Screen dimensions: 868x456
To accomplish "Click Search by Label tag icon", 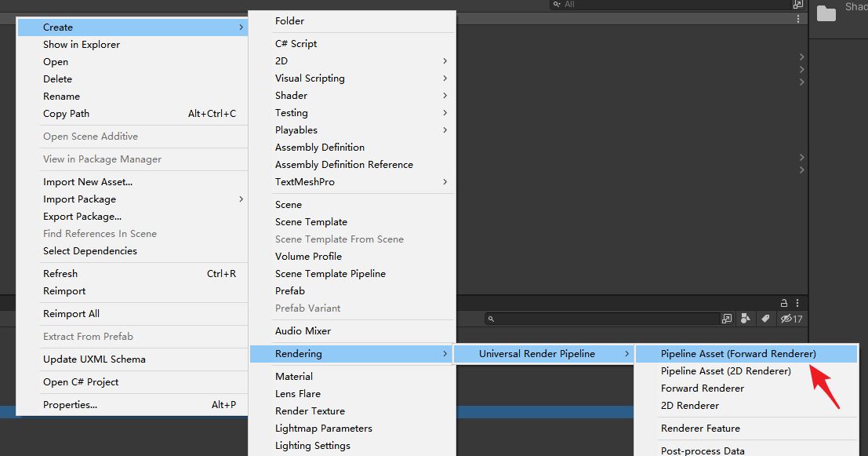I will (765, 319).
